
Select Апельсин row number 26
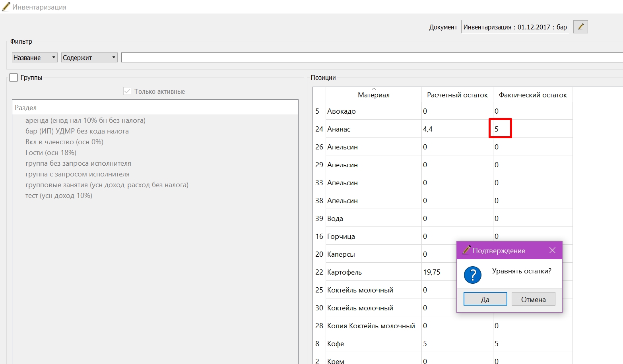[x=443, y=147]
